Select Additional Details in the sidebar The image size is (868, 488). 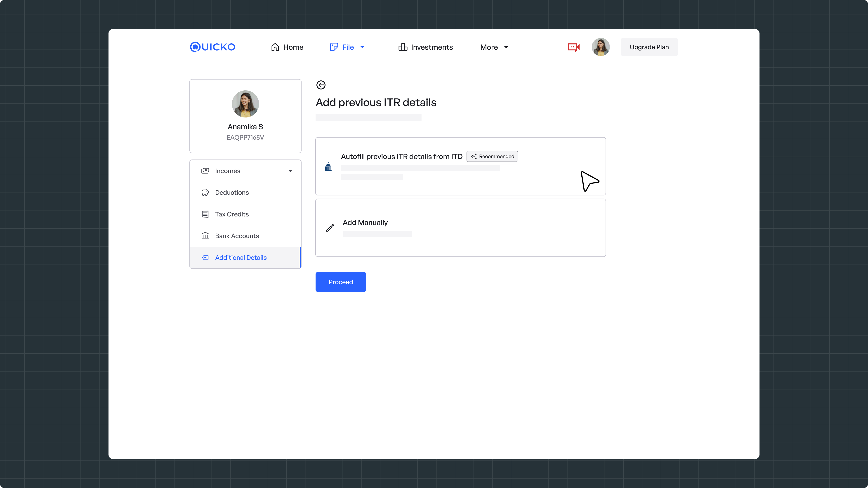245,258
